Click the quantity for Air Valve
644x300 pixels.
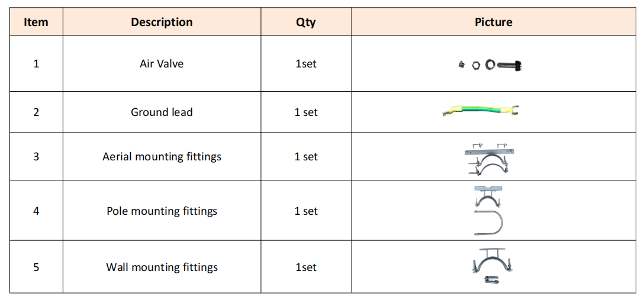[306, 64]
